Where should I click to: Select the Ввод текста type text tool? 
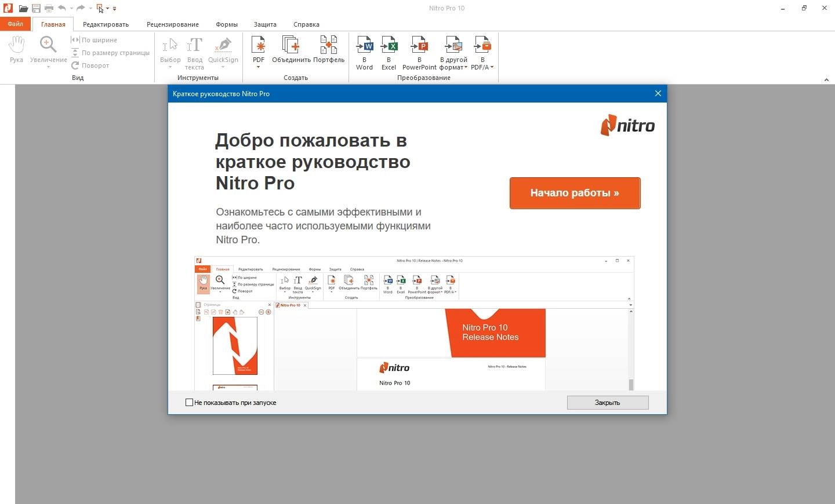pos(194,53)
